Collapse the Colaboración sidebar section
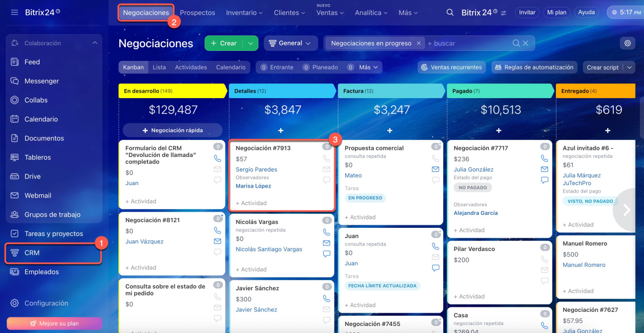The height and width of the screenshot is (333, 644). coord(95,43)
